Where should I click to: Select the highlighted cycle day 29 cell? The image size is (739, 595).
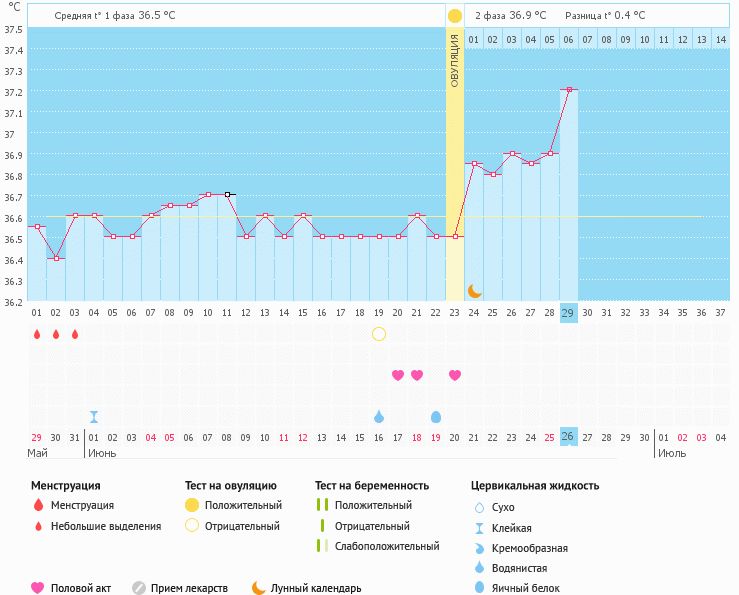pyautogui.click(x=569, y=312)
